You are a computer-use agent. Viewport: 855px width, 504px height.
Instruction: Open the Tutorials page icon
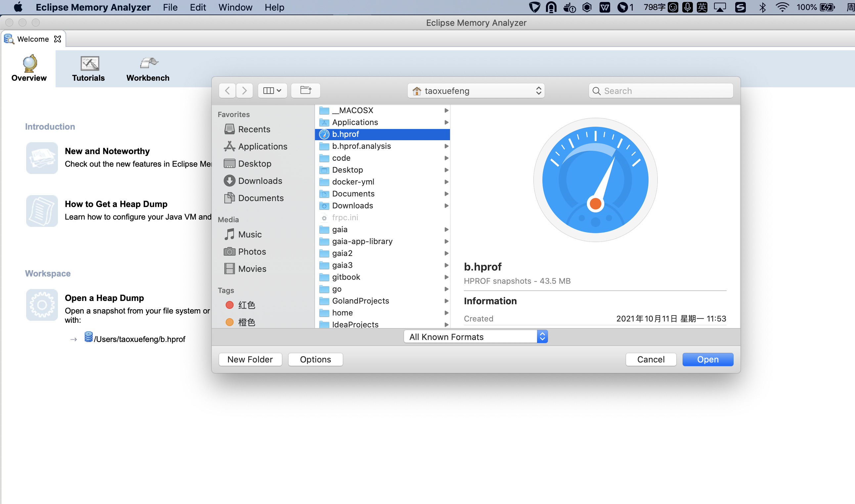point(89,63)
